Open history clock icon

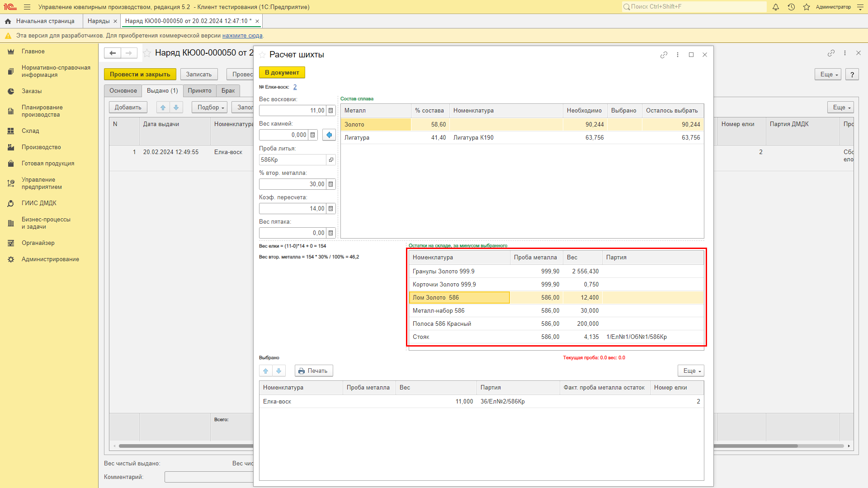click(791, 7)
